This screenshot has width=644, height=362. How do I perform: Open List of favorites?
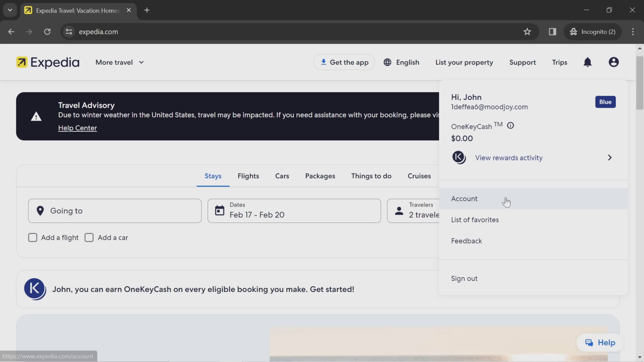click(x=533, y=220)
